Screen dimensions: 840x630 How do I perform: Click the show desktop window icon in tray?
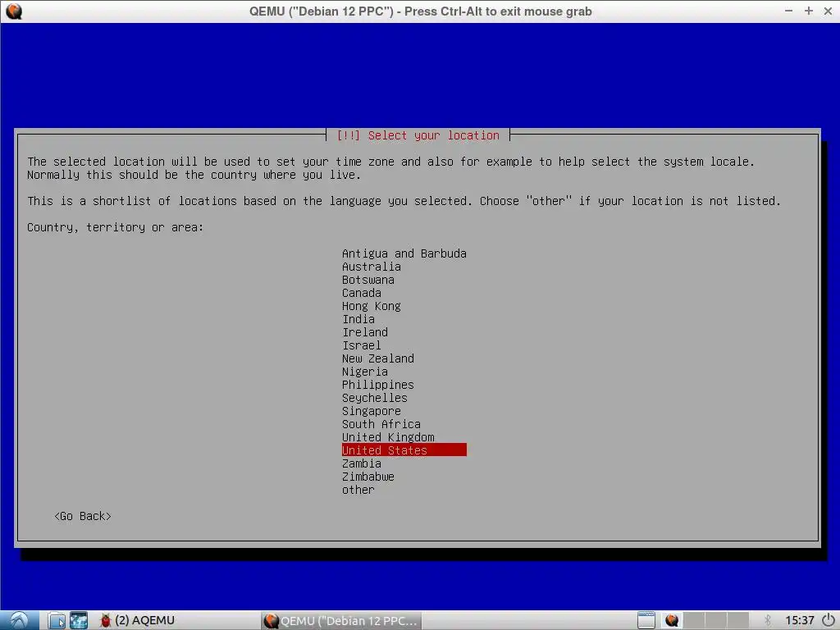646,620
